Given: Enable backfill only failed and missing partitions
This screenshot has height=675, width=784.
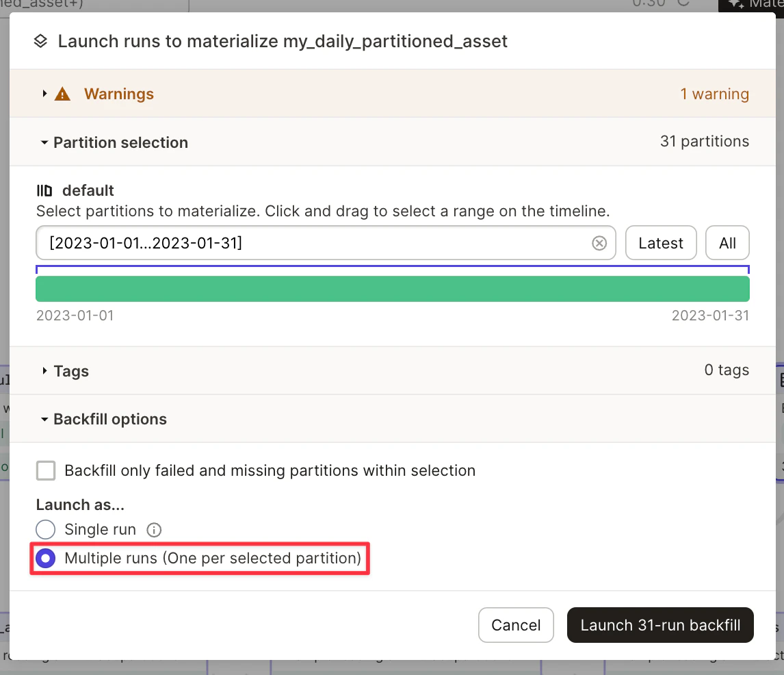Looking at the screenshot, I should pos(45,470).
